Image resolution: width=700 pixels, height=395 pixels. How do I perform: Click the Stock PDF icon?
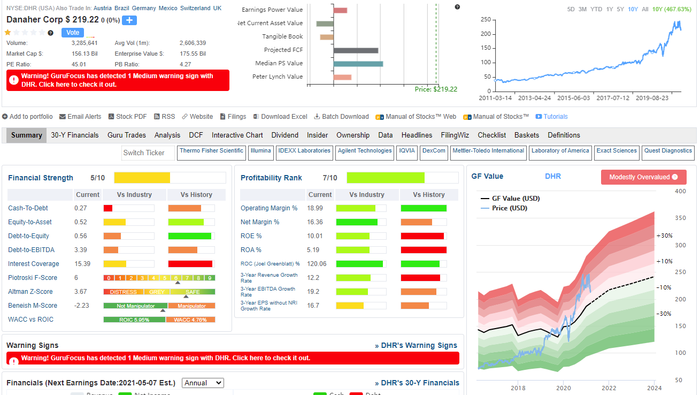click(111, 116)
